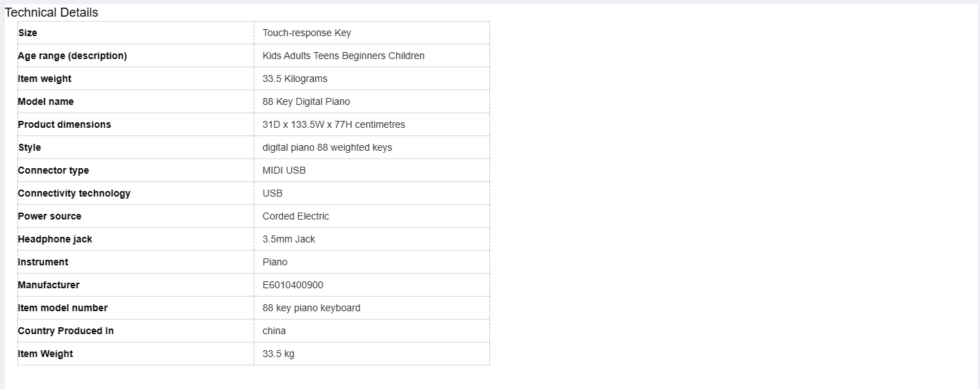Select the 33.5 kg value
Image resolution: width=980 pixels, height=389 pixels.
(279, 354)
